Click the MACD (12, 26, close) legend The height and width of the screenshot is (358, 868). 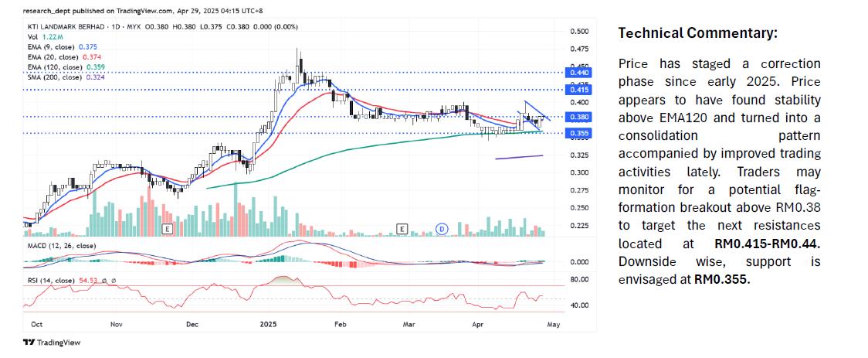tap(61, 246)
